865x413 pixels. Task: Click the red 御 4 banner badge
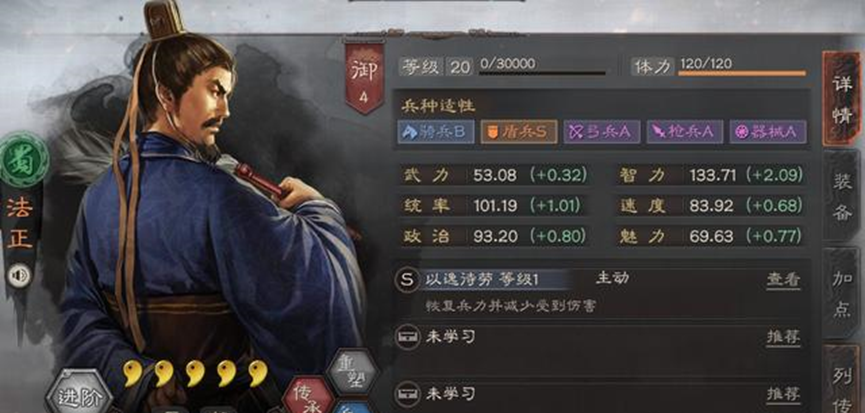364,76
